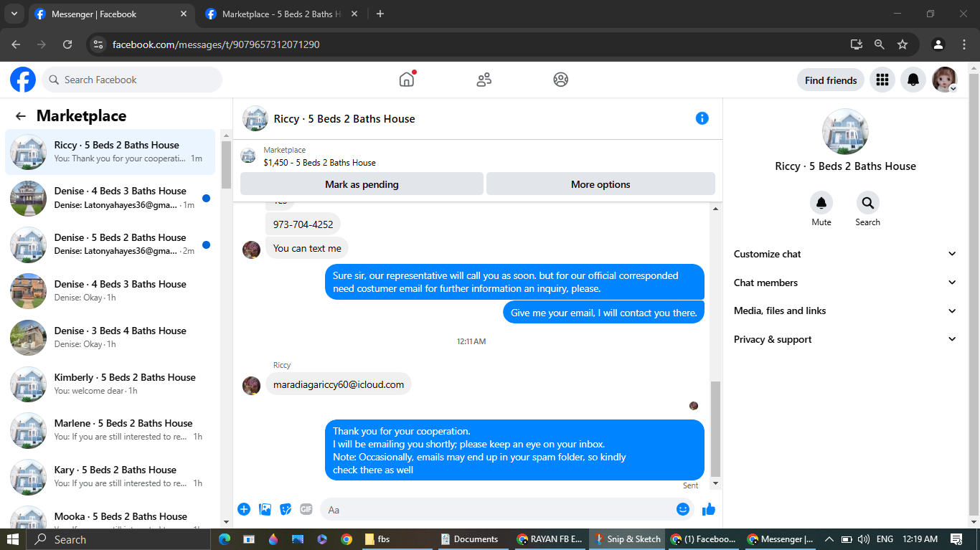Click Find friends button

(831, 80)
